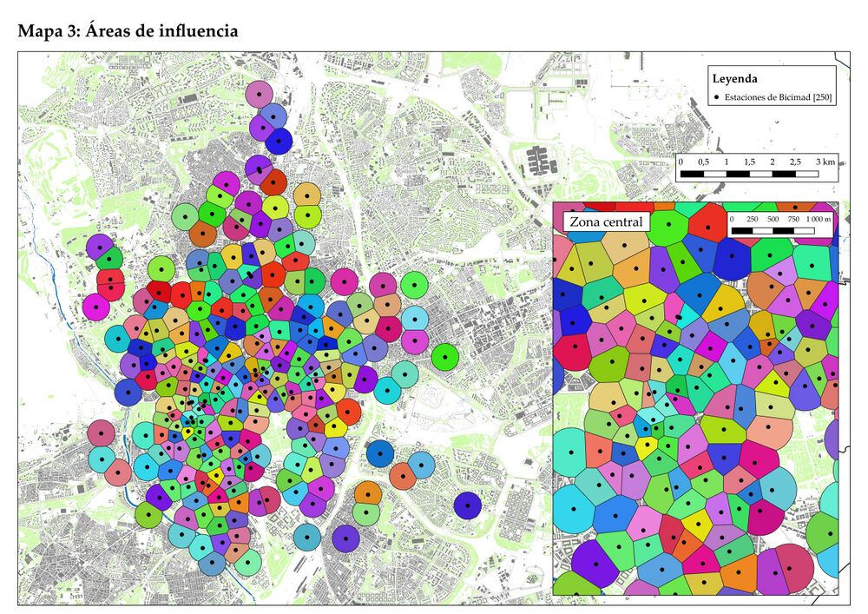Viewport: 868px width, 614px height.
Task: Click the "750" label on the inset scale
Action: coord(793,219)
